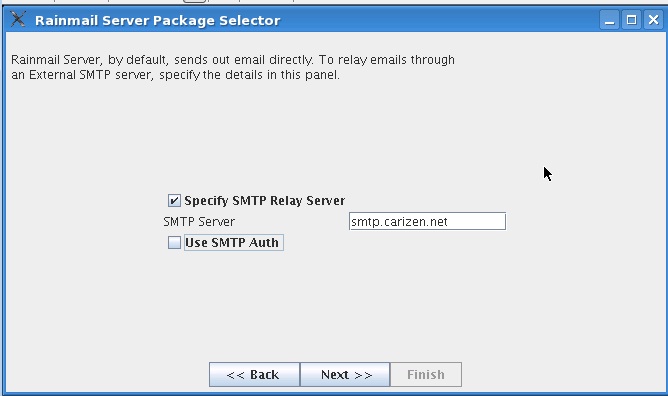The image size is (668, 396).
Task: Enable the Use SMTP Auth checkbox
Action: point(174,243)
